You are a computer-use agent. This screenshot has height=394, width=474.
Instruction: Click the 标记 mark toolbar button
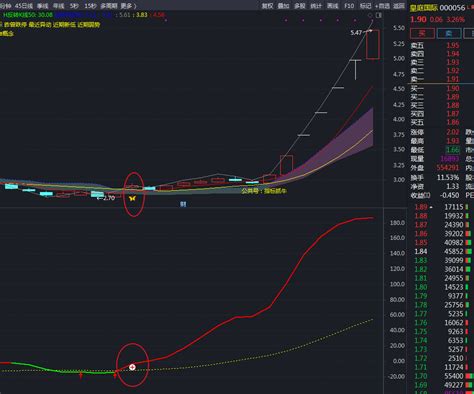pos(365,6)
